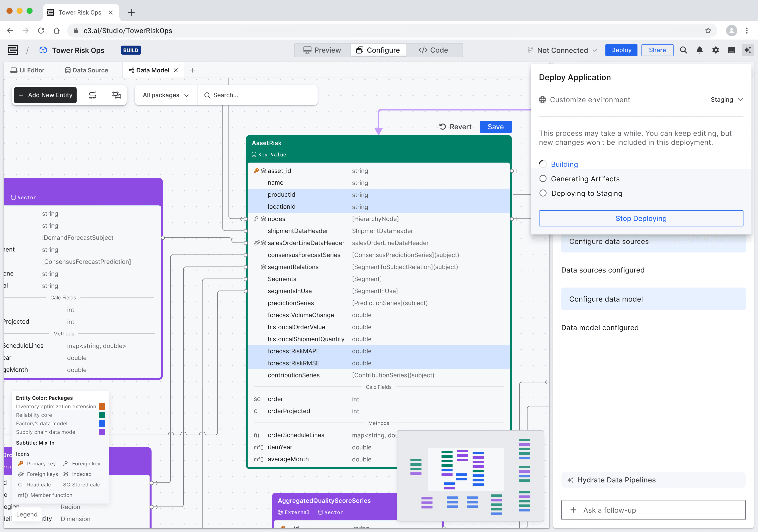Select the Supply chain data model color swatch

tap(102, 432)
